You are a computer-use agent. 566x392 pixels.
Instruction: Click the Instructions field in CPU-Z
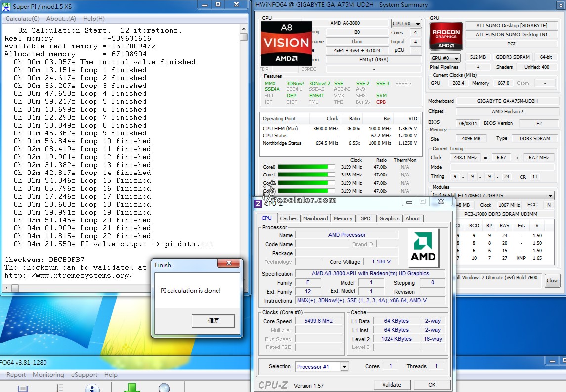point(370,301)
